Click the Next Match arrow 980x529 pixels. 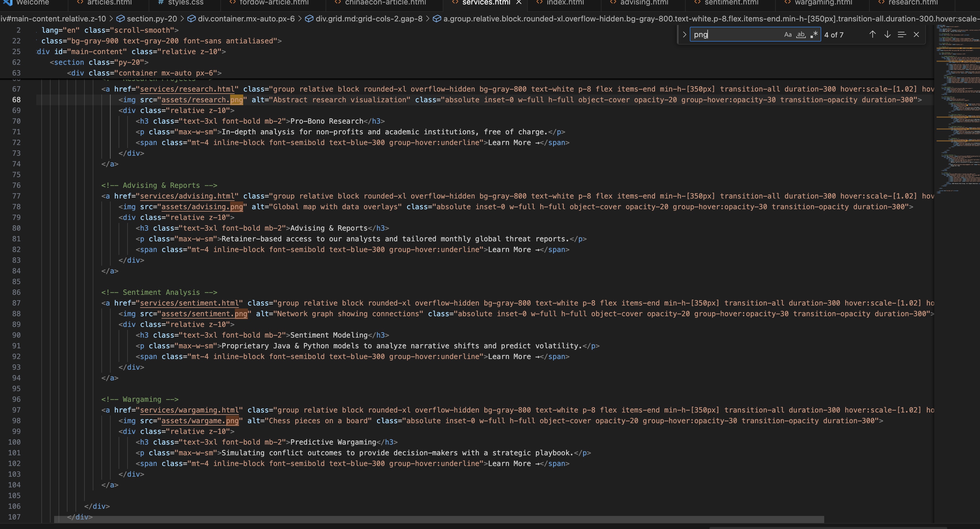pos(888,34)
